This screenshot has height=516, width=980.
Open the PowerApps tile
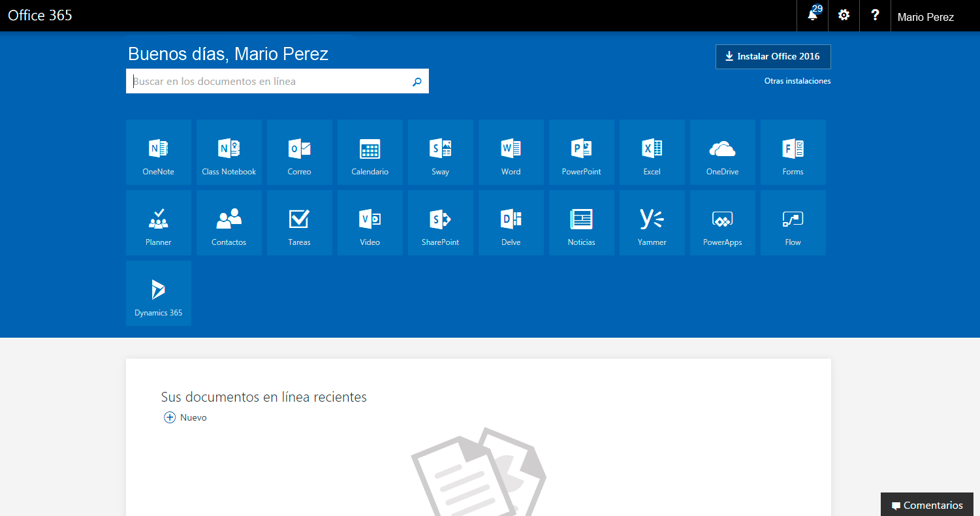723,223
